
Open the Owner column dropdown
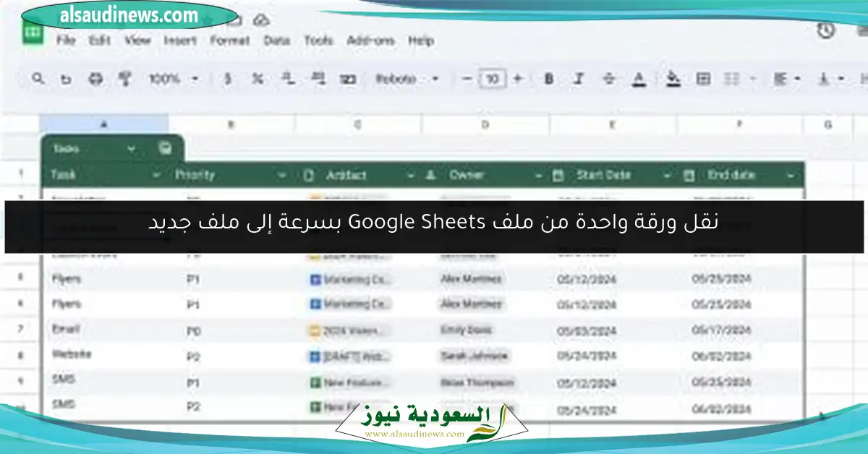coord(537,175)
